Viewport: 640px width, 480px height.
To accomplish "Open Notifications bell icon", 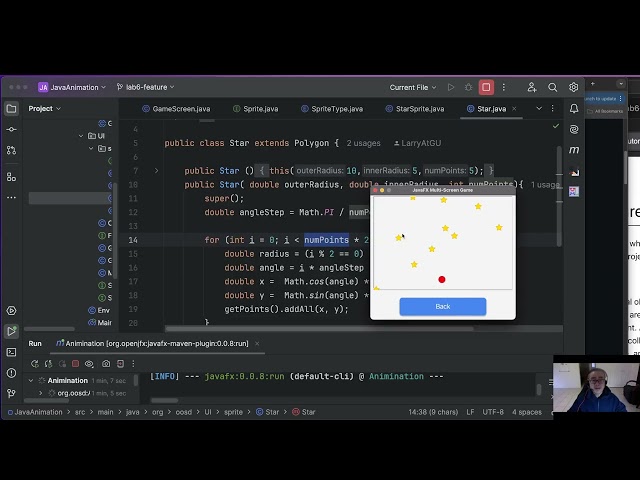I will [574, 109].
